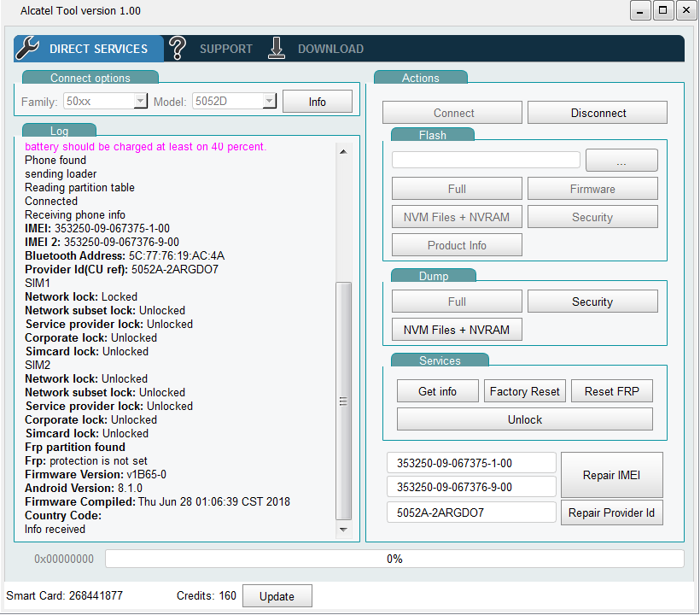The width and height of the screenshot is (700, 615).
Task: Switch to the DOWNLOAD tab
Action: click(x=331, y=49)
